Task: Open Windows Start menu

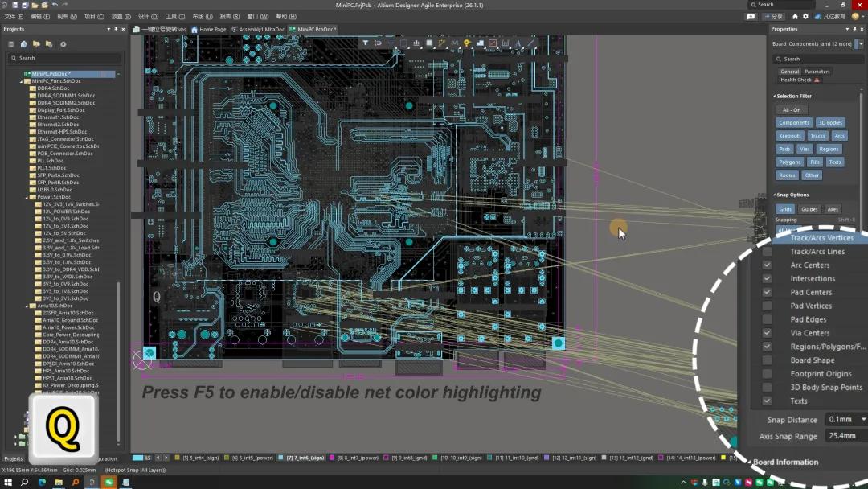Action: (8, 483)
